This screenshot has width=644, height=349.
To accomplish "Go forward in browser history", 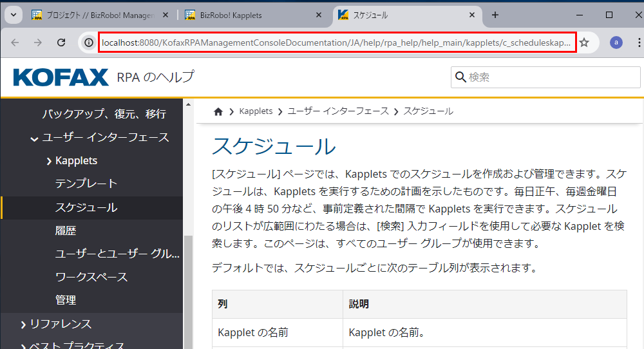I will point(38,42).
